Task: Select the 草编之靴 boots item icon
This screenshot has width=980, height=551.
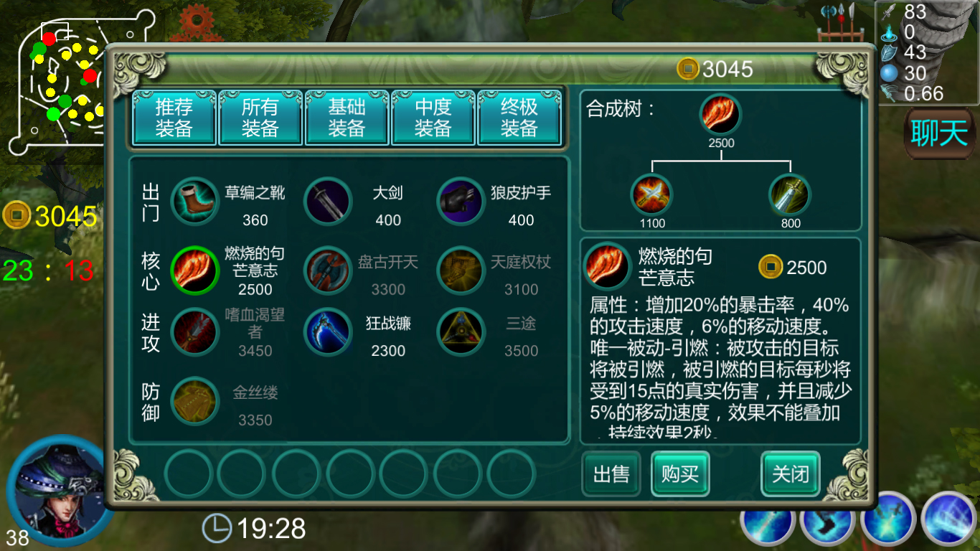Action: [194, 201]
